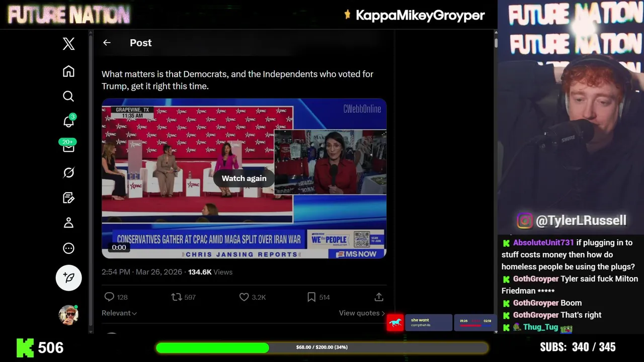This screenshot has height=362, width=644.
Task: Click AbsoluteUnit731 username in chat
Action: (x=543, y=243)
